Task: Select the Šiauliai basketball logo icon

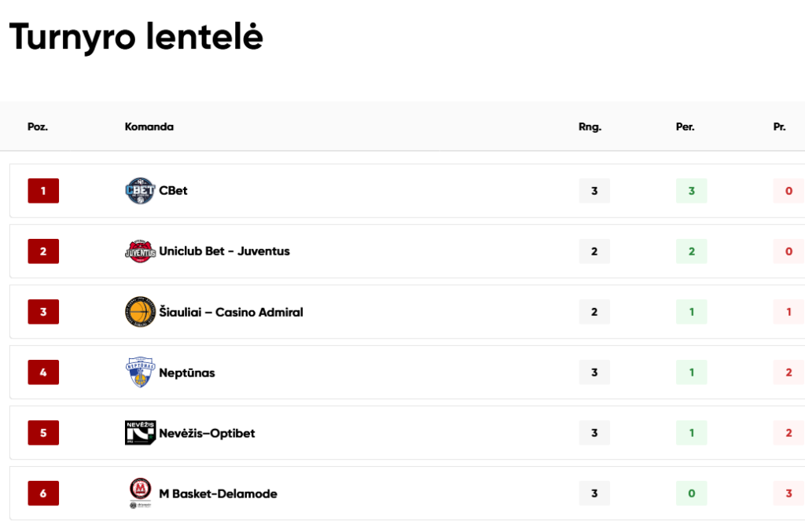Action: pos(140,311)
